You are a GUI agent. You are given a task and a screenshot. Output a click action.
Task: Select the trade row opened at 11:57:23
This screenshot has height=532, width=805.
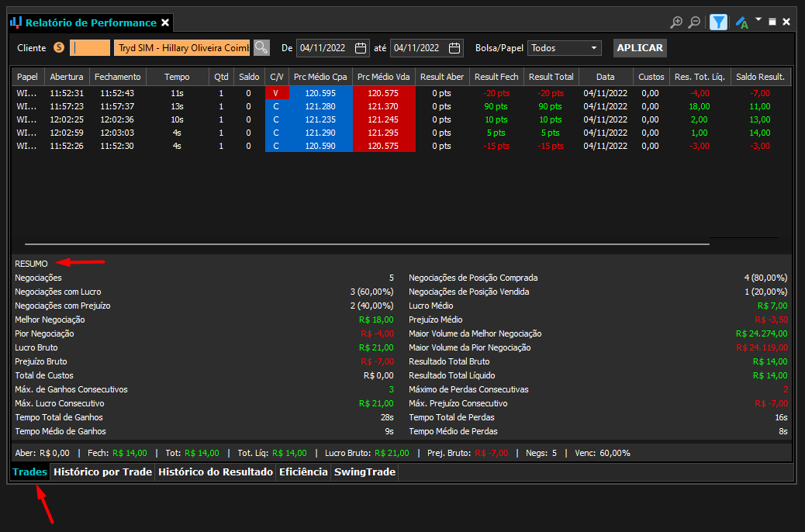pos(401,106)
